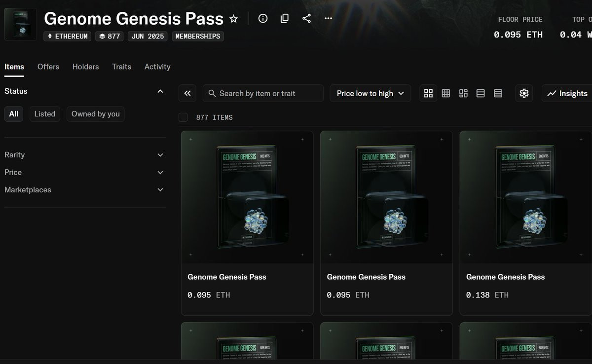Click the Genome Genesis Pass collection title

point(134,19)
